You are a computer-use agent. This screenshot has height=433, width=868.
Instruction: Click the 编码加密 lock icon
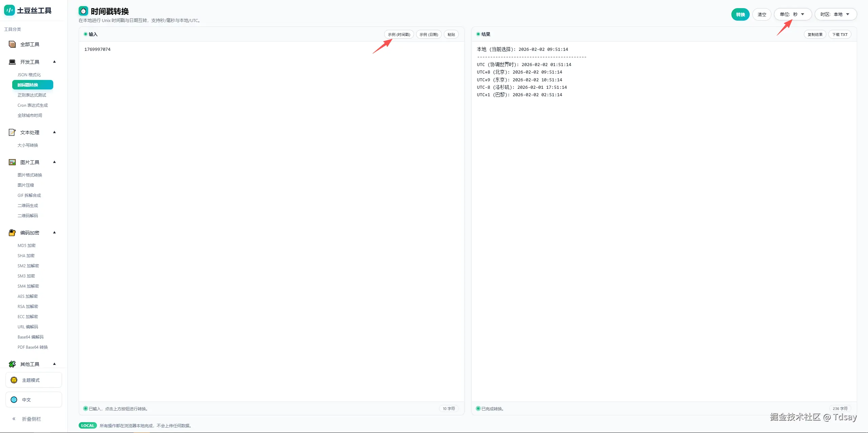(12, 233)
